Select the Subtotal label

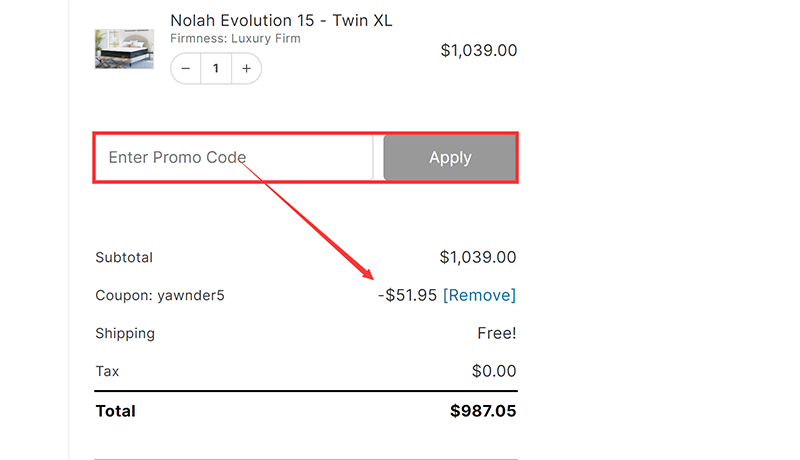click(124, 257)
